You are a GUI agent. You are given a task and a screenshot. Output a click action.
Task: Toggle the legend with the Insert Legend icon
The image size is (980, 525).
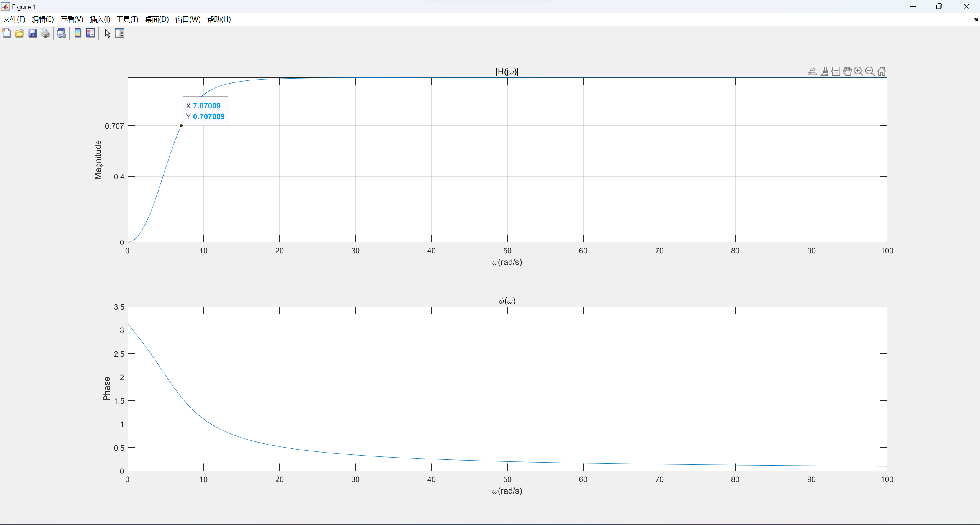tap(91, 33)
